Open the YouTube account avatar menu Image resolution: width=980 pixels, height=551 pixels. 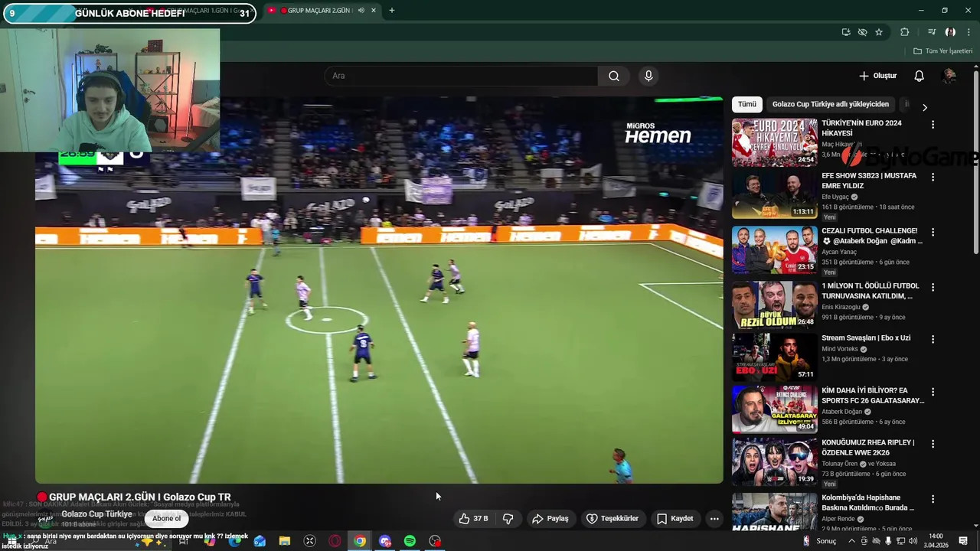pos(949,76)
